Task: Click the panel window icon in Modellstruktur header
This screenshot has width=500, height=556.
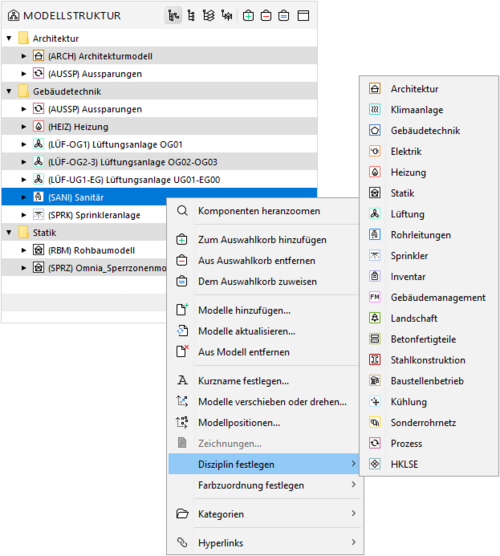Action: (x=303, y=16)
